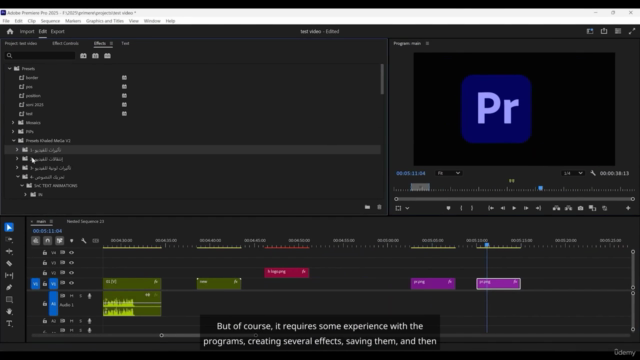Toggle caption track options in timeline
This screenshot has height=360, width=640.
point(96,241)
